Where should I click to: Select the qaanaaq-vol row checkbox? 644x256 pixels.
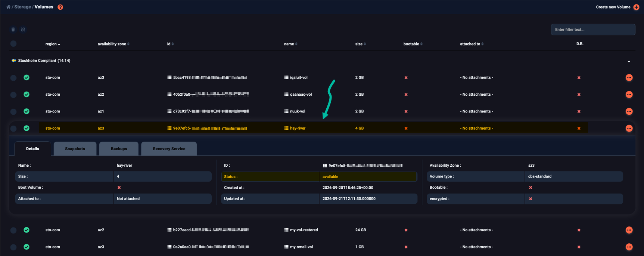click(13, 95)
